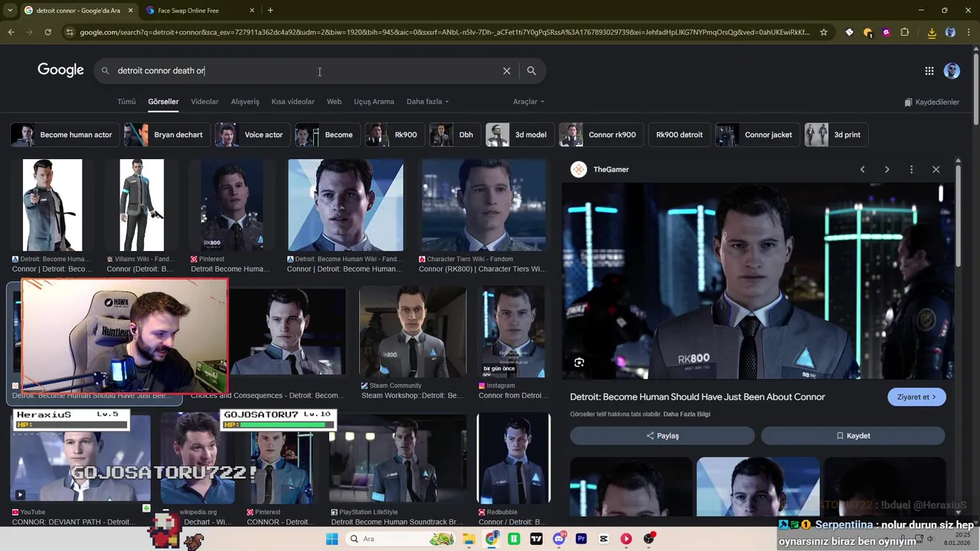This screenshot has width=980, height=551.
Task: Click the Chrome address bar
Action: pos(444,32)
